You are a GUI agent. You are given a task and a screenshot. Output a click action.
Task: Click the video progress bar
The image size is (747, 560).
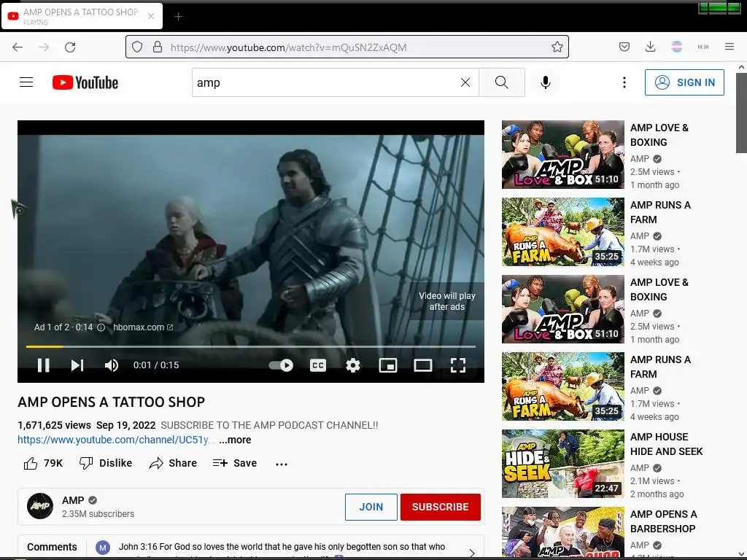(x=251, y=346)
